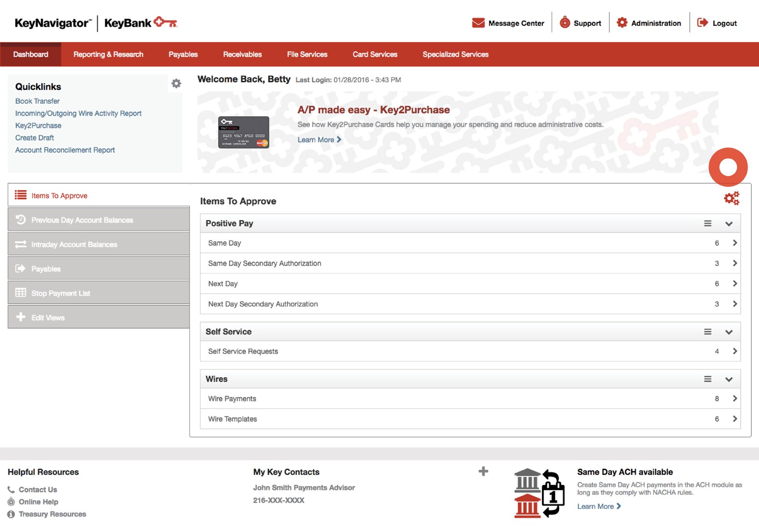This screenshot has width=759, height=532.
Task: Open the Quicklinks settings gear
Action: point(176,83)
